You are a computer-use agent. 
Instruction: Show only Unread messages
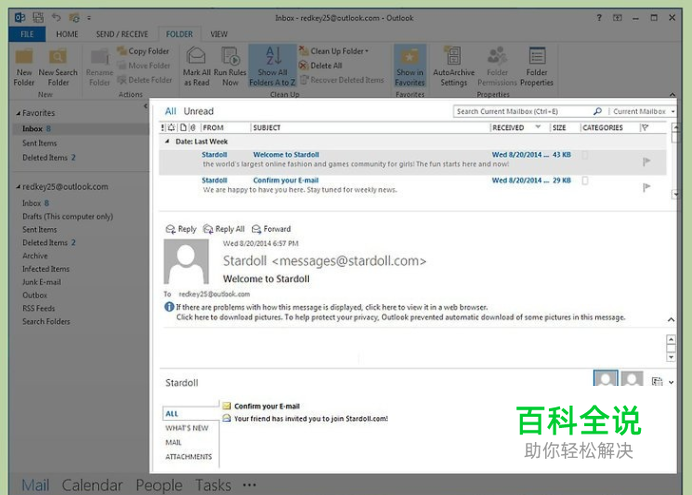pyautogui.click(x=199, y=111)
